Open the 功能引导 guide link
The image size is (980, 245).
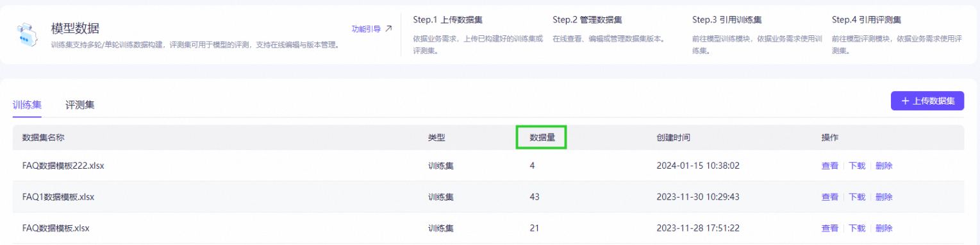(372, 29)
